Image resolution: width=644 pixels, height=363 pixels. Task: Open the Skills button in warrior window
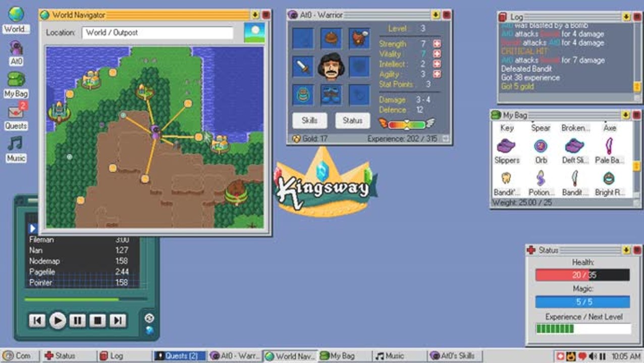[x=309, y=120]
